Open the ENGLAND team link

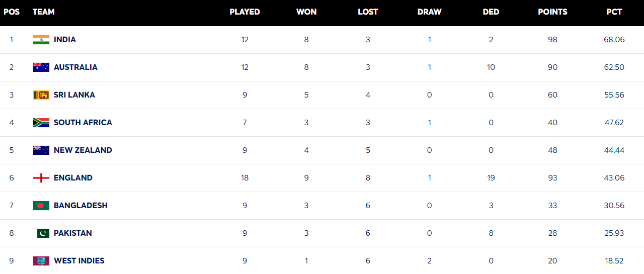point(73,178)
